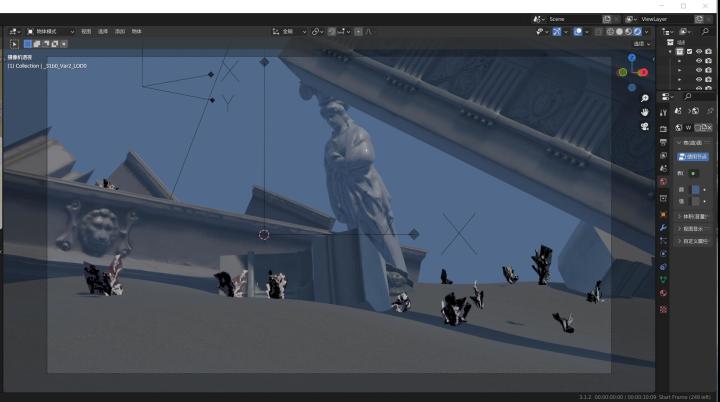This screenshot has height=402, width=720.
Task: Toggle camera view with camera gizmo
Action: tap(645, 126)
